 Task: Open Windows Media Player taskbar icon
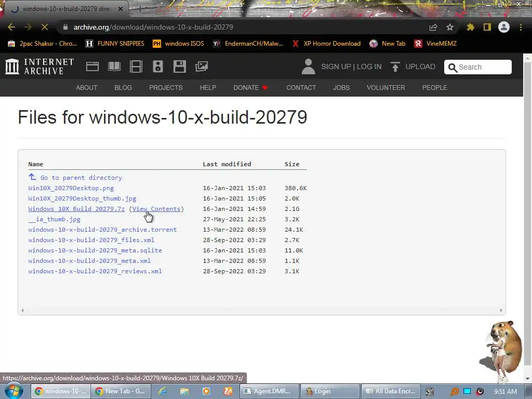click(206, 391)
